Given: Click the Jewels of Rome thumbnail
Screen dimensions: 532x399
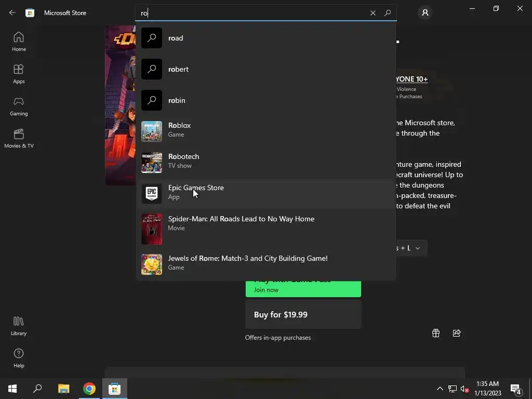Looking at the screenshot, I should (151, 264).
